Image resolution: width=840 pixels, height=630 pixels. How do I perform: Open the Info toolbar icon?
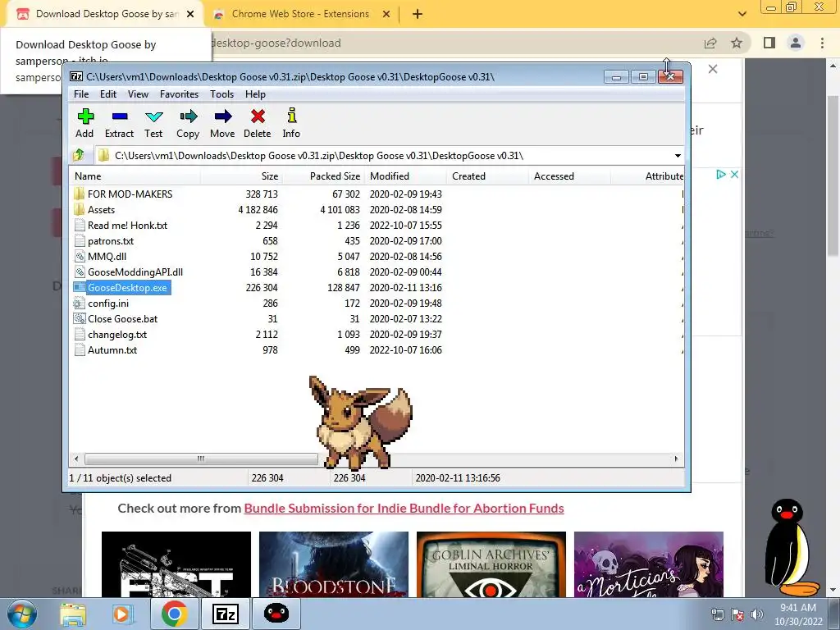(x=291, y=116)
